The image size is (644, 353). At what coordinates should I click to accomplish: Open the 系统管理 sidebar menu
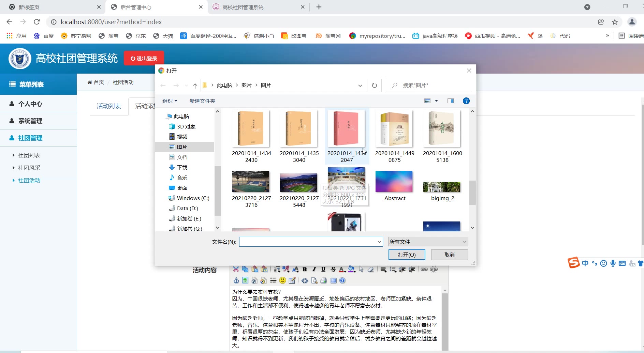coord(38,121)
